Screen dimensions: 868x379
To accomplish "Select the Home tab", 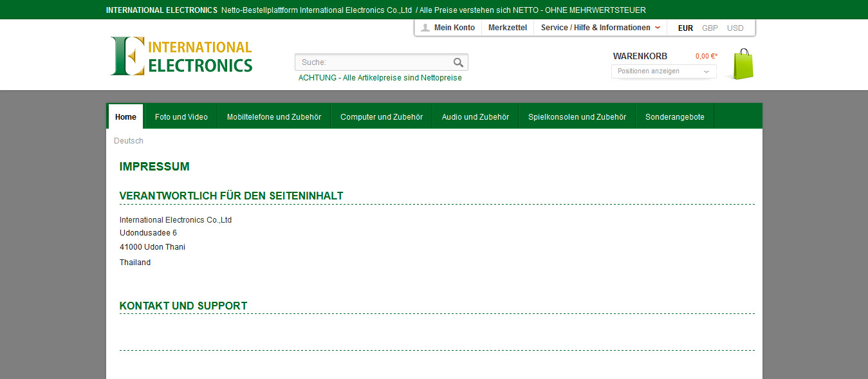I will coord(125,116).
